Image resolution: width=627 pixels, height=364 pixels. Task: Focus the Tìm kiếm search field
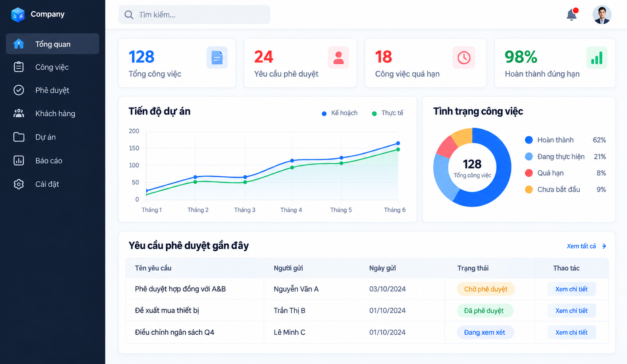(x=194, y=15)
